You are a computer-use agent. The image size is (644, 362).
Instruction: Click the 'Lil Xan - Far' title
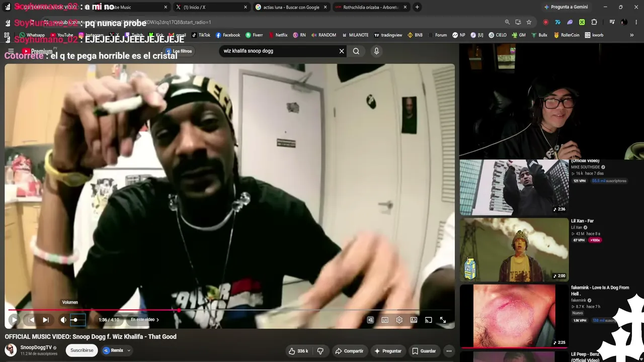582,221
